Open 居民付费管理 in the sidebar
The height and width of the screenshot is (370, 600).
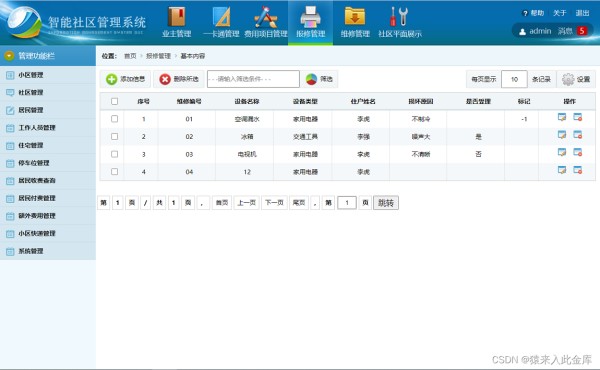coord(48,198)
